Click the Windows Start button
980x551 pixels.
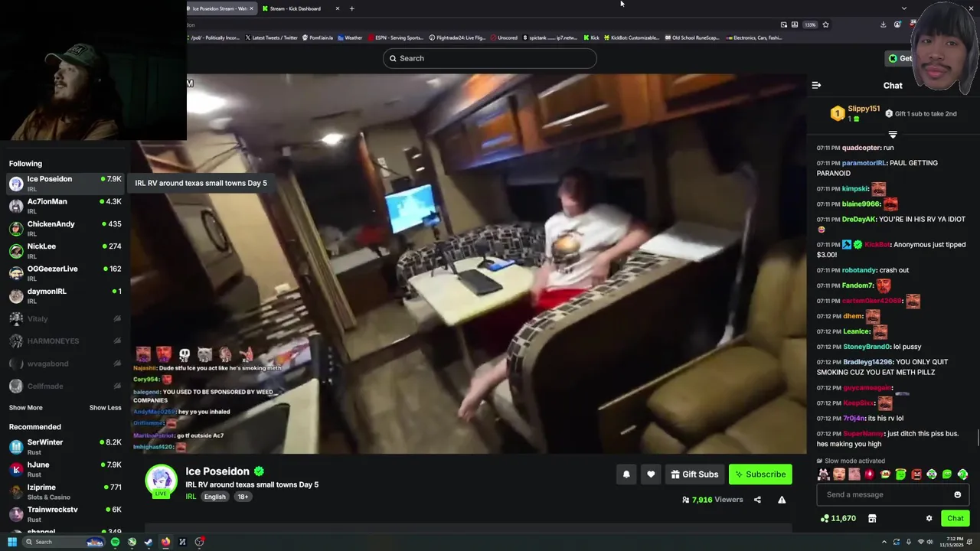click(11, 542)
